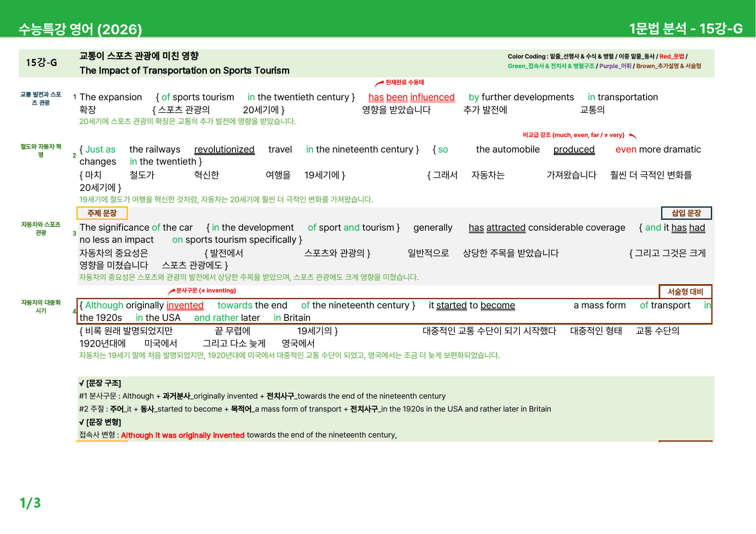Click the boxed '삽입 문장' tag
Image resolution: width=756 pixels, height=534 pixels.
pyautogui.click(x=686, y=213)
